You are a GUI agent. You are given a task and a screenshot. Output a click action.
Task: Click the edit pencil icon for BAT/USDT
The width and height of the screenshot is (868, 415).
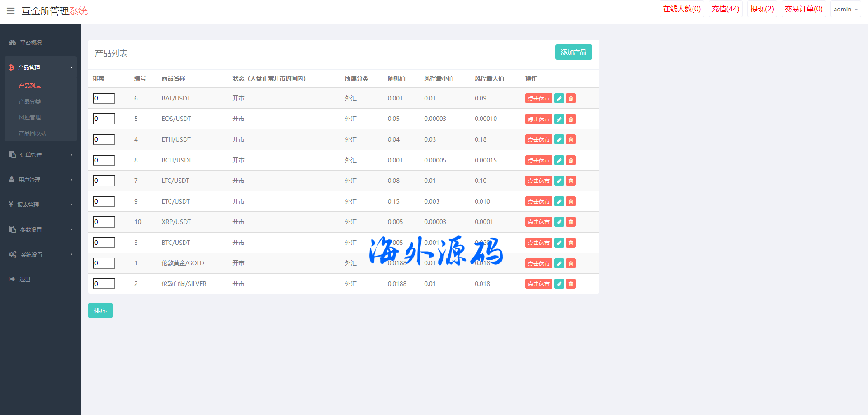tap(559, 99)
